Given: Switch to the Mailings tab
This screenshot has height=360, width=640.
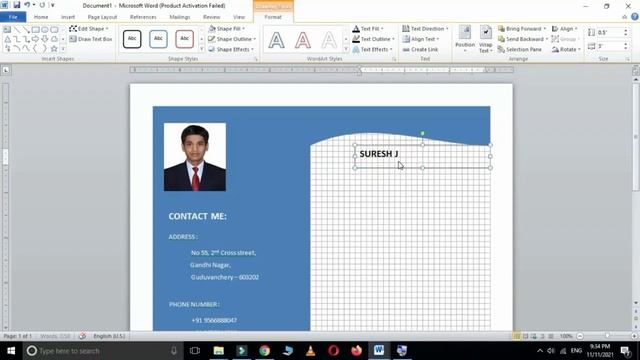Looking at the screenshot, I should 180,17.
